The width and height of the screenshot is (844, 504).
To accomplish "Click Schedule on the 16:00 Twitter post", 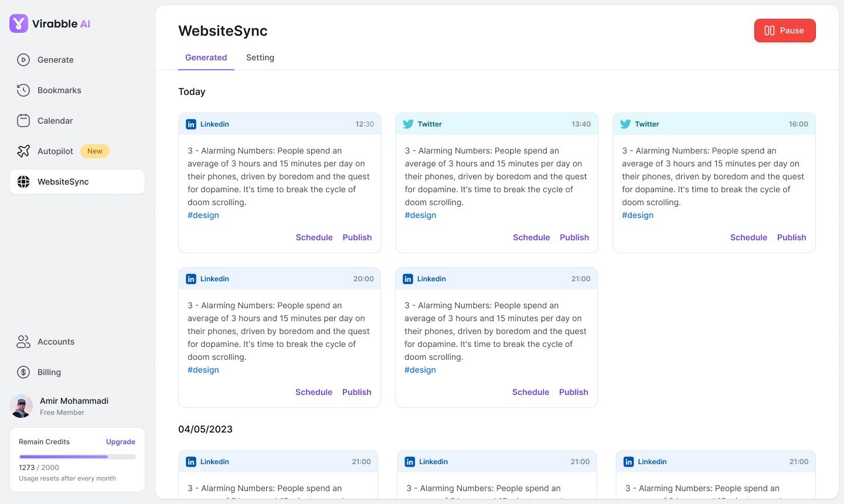I will [748, 237].
